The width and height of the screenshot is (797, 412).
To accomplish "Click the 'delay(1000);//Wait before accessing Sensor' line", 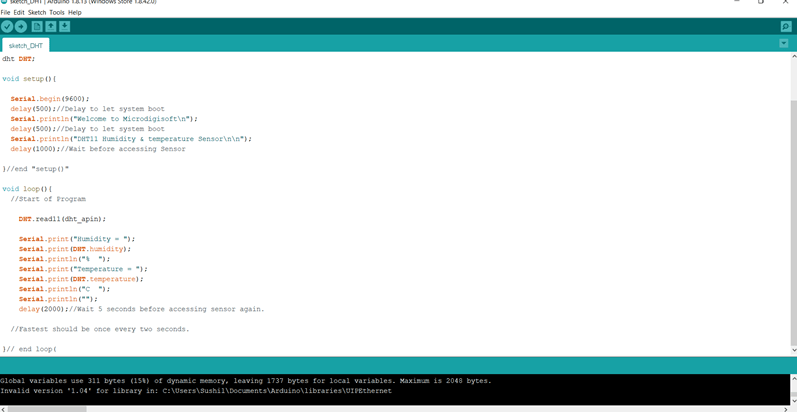I will (98, 149).
